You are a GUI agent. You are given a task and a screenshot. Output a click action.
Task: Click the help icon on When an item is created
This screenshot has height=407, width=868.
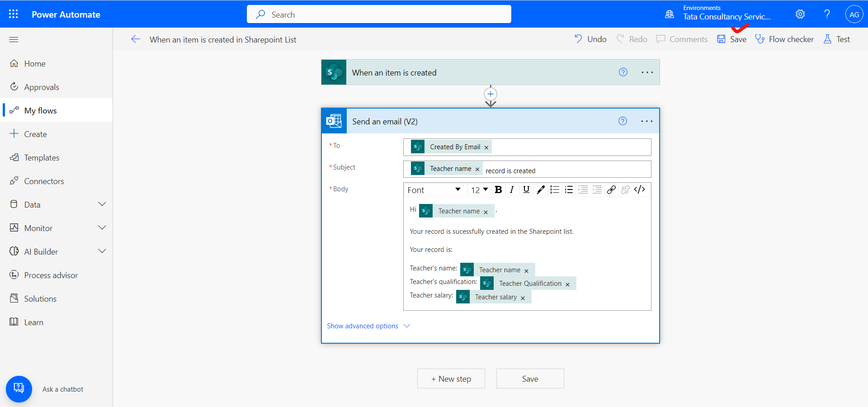click(623, 72)
